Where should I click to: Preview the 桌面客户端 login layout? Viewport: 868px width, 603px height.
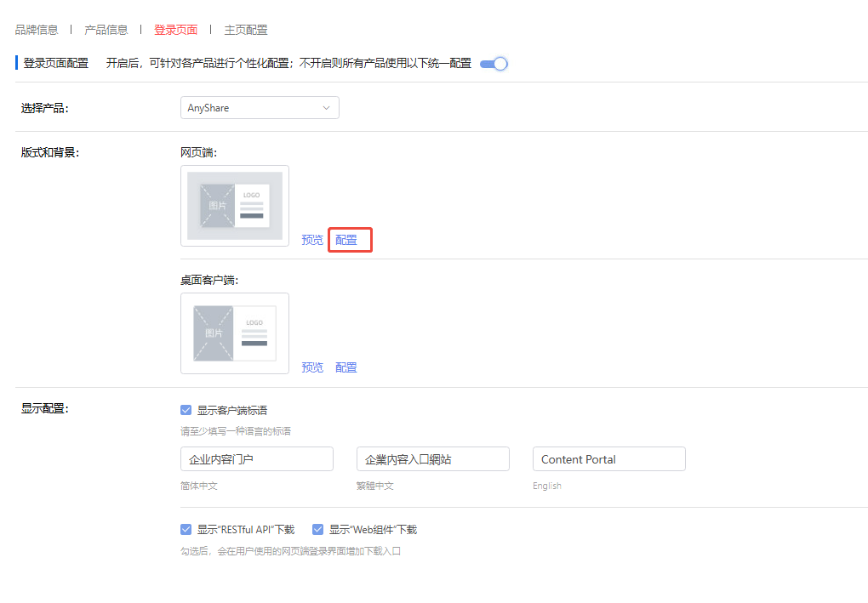(312, 367)
